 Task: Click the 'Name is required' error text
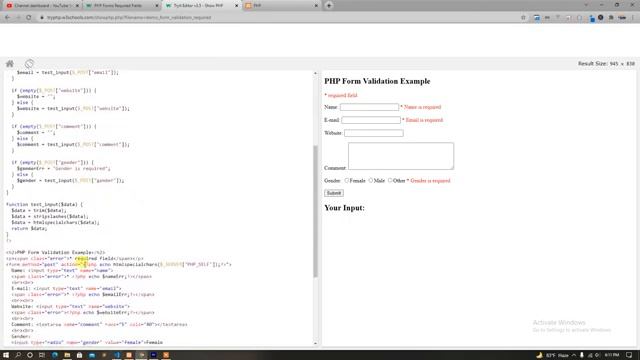[x=422, y=107]
